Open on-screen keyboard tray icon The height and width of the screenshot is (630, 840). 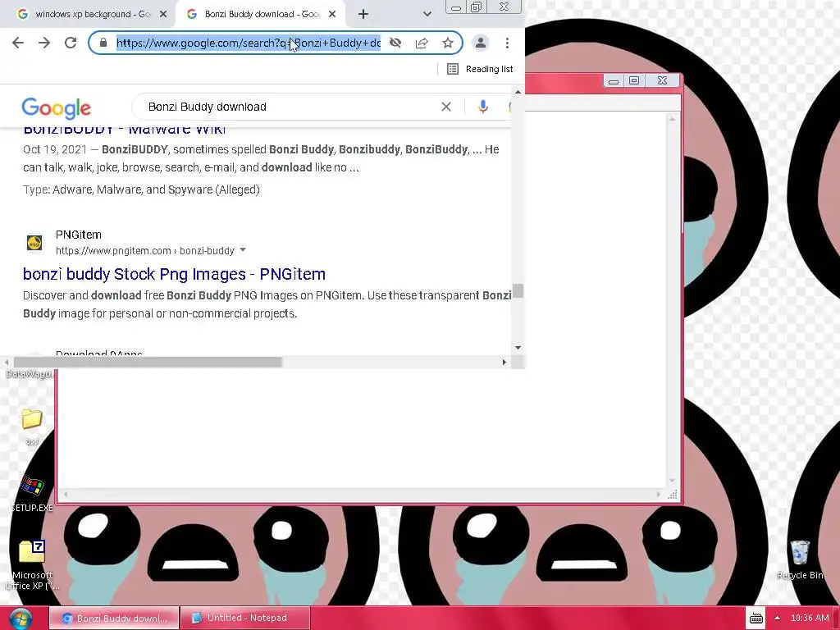click(x=756, y=619)
